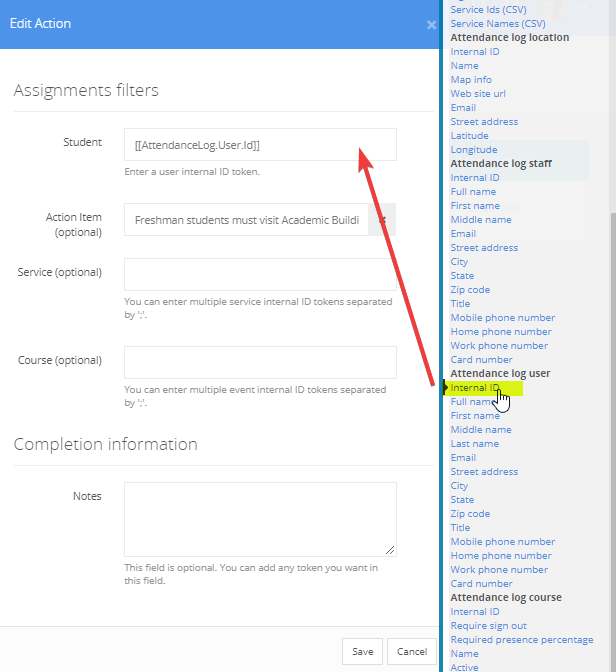Screen dimensions: 616x672
Task: Choose Street address under Attendance log user
Action: coord(484,471)
